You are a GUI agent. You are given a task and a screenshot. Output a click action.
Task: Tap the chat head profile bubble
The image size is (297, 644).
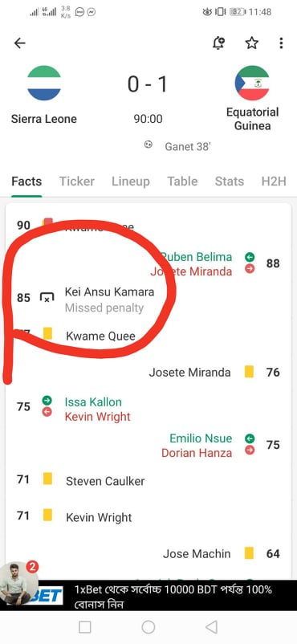pos(20,583)
